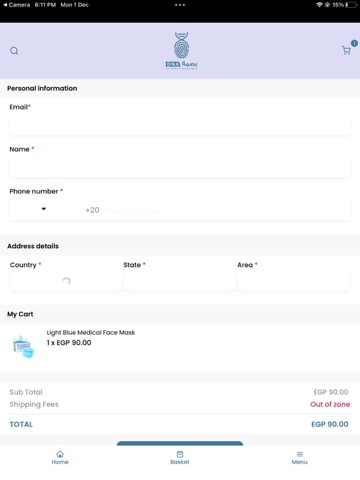Open the Basket tab
The width and height of the screenshot is (360, 480).
tap(180, 457)
